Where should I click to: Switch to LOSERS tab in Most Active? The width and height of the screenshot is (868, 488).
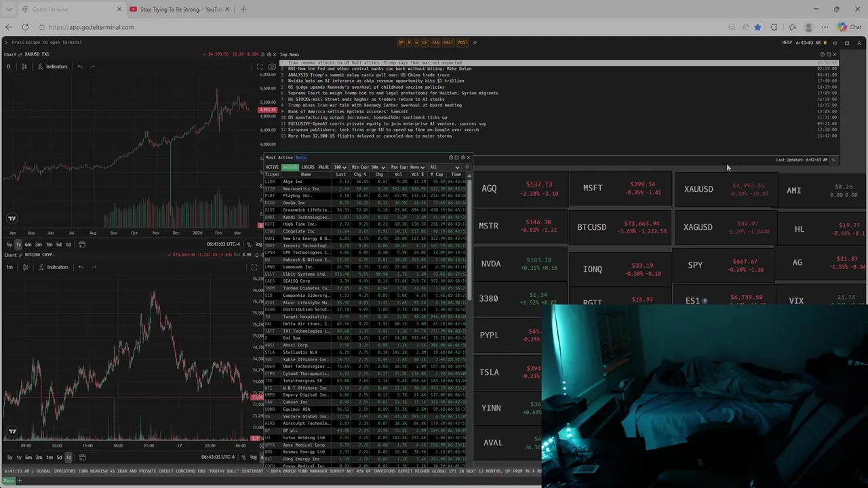point(308,167)
